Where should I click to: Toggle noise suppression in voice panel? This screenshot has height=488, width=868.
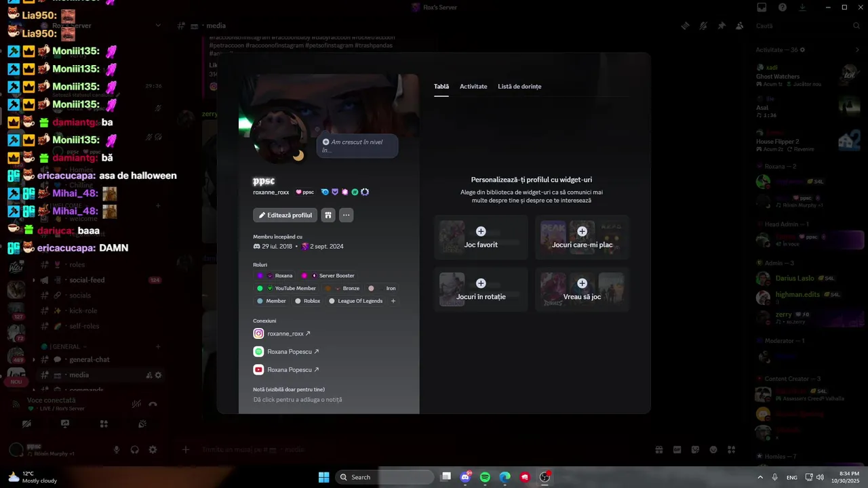tap(136, 404)
